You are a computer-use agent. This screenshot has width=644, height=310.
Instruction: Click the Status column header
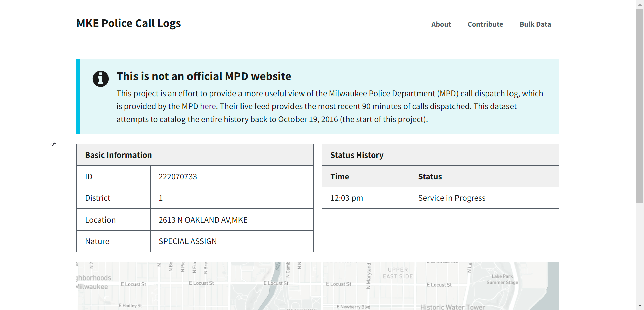484,177
